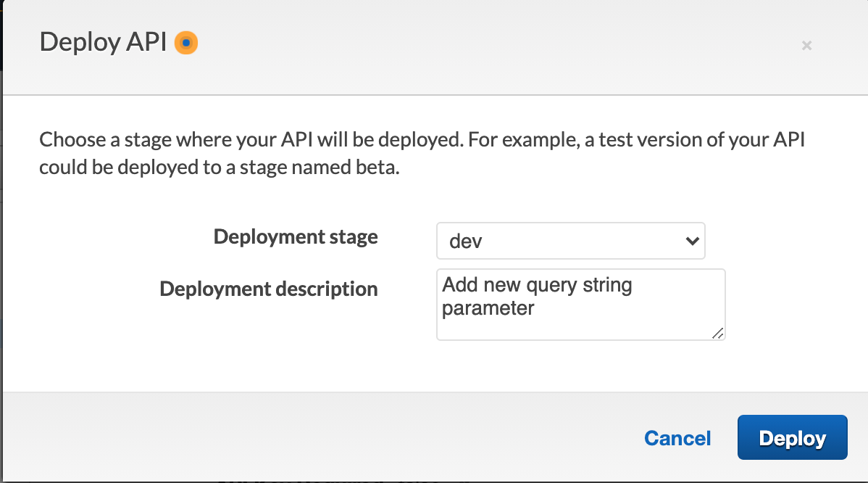Click the selected "dev" stage value
Screen dimensions: 868x483
pyautogui.click(x=466, y=241)
